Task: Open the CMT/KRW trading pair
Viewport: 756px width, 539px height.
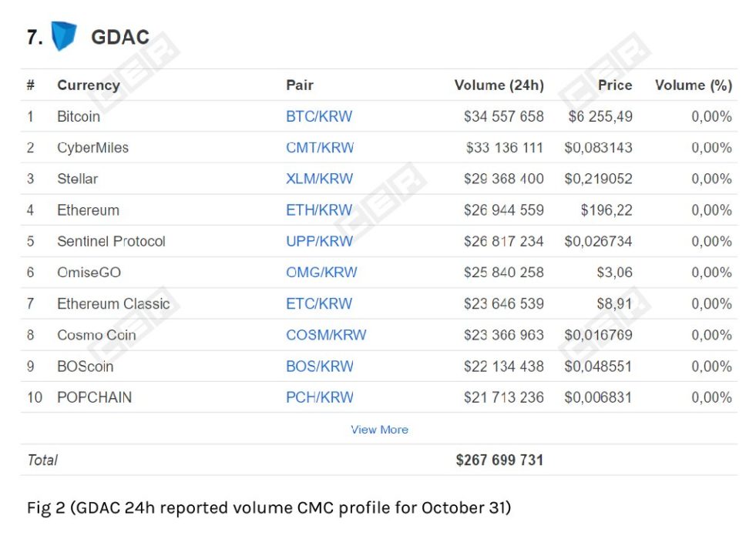Action: click(x=321, y=147)
